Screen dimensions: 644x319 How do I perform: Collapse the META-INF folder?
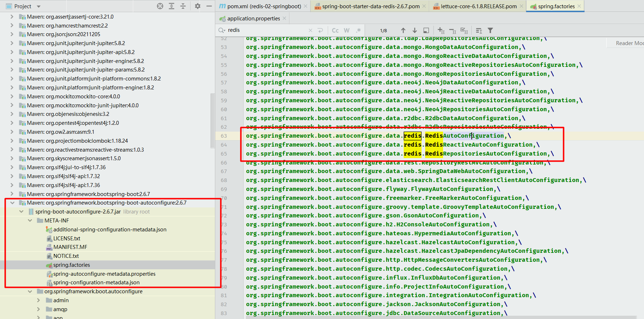(30, 221)
